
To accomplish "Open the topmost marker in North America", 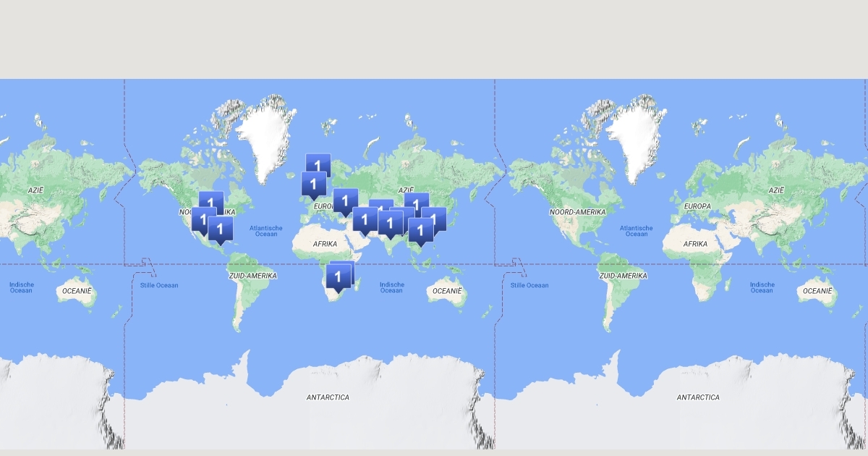I will pyautogui.click(x=211, y=200).
